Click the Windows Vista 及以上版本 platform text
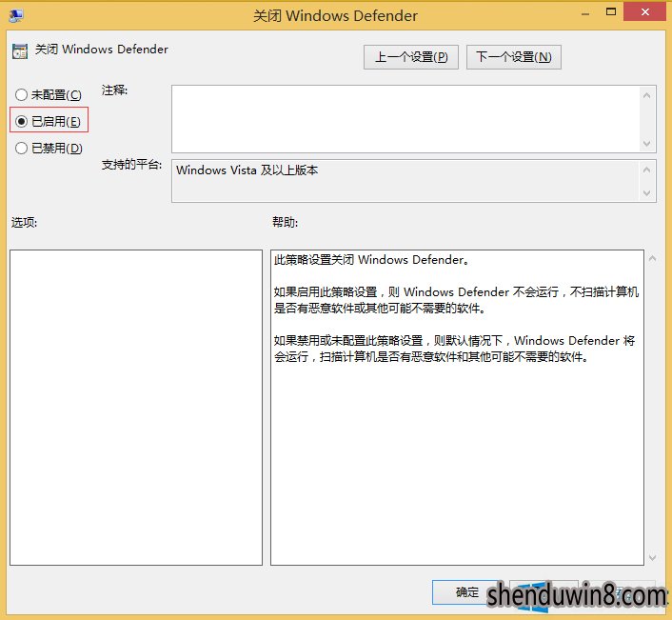672x620 pixels. click(x=247, y=170)
